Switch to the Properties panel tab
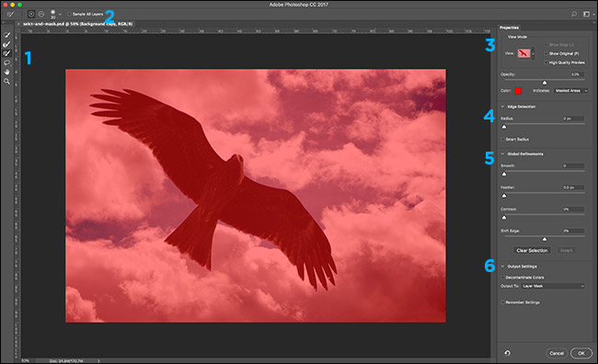The image size is (598, 364). 509,28
